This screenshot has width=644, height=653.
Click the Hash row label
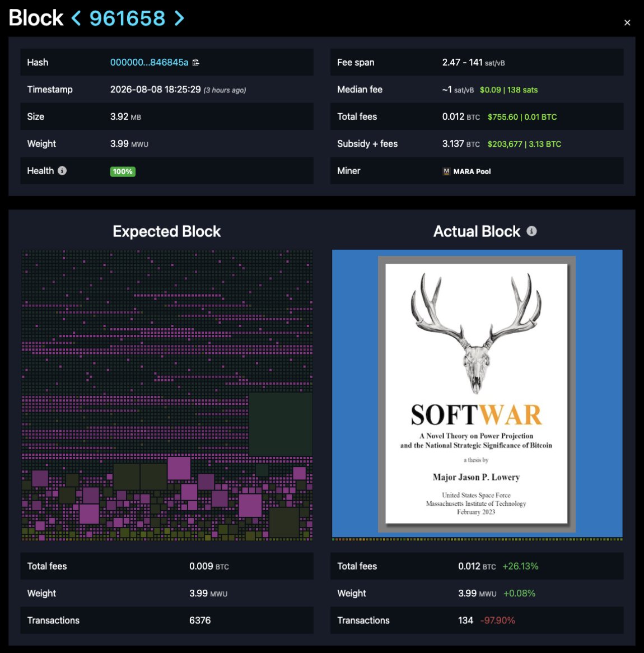tap(38, 63)
